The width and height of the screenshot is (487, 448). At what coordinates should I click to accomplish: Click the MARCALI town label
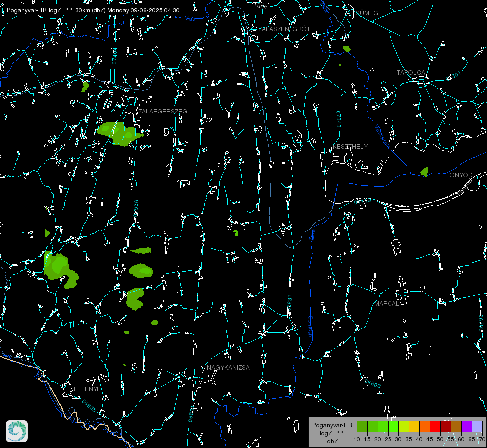[x=387, y=304]
